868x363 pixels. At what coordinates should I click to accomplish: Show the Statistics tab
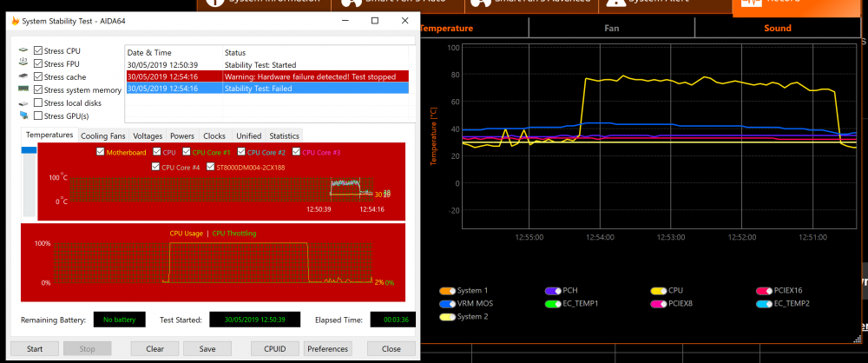pyautogui.click(x=284, y=135)
